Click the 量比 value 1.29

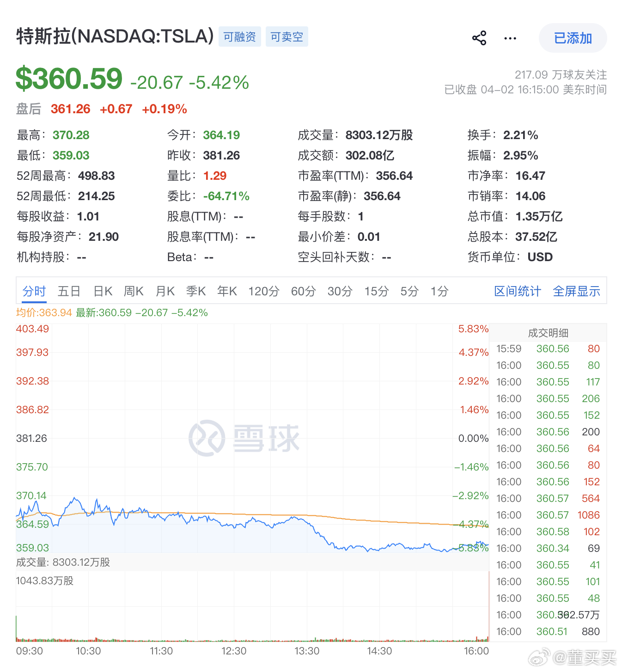(215, 176)
